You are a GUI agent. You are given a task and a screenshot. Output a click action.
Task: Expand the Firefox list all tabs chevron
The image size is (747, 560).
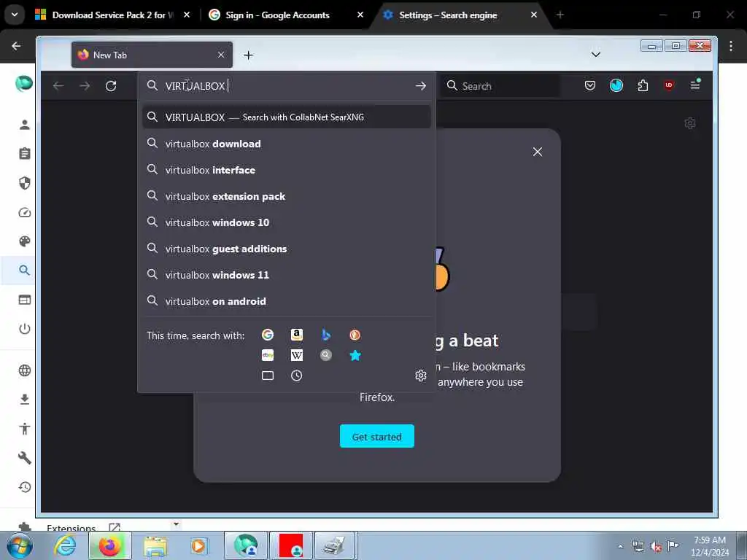coord(595,55)
